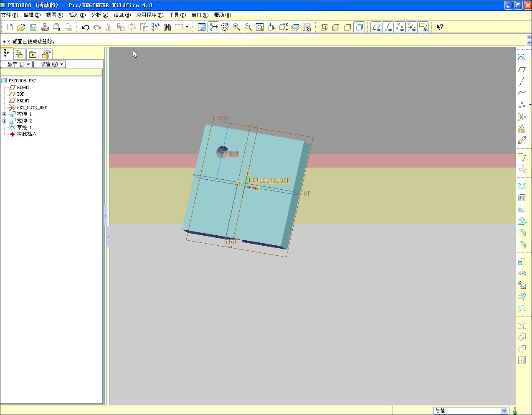The height and width of the screenshot is (415, 532).
Task: Toggle Orient mode on or off
Action: (x=225, y=27)
